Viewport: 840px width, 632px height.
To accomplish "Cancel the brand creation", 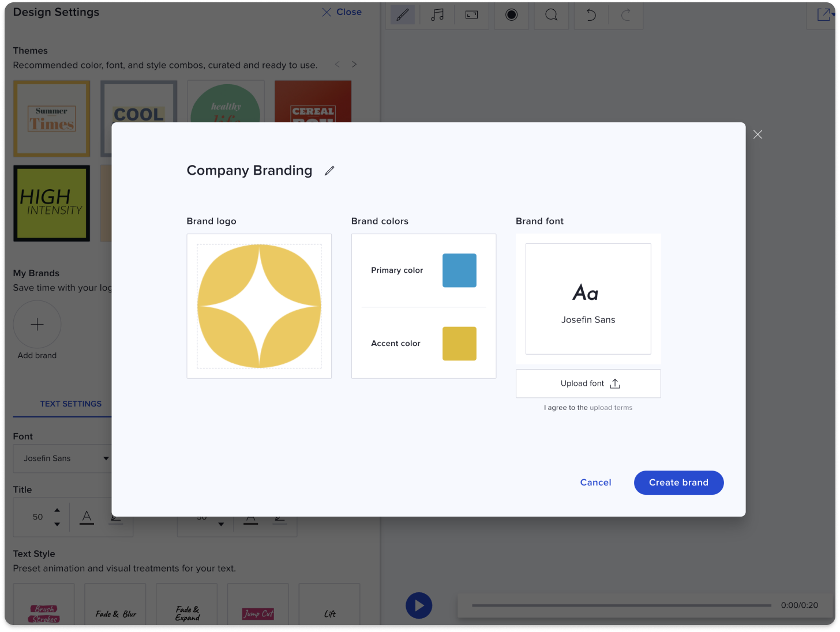I will coord(595,483).
